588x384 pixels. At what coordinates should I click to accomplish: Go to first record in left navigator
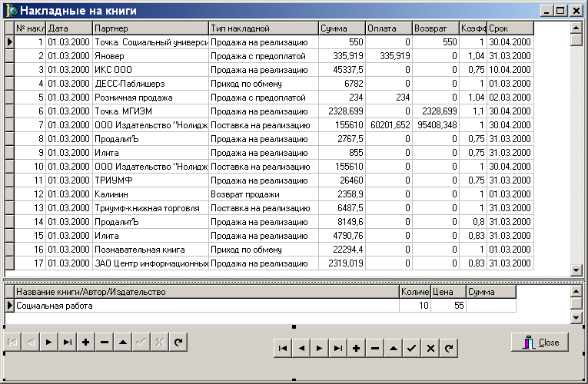click(x=12, y=342)
